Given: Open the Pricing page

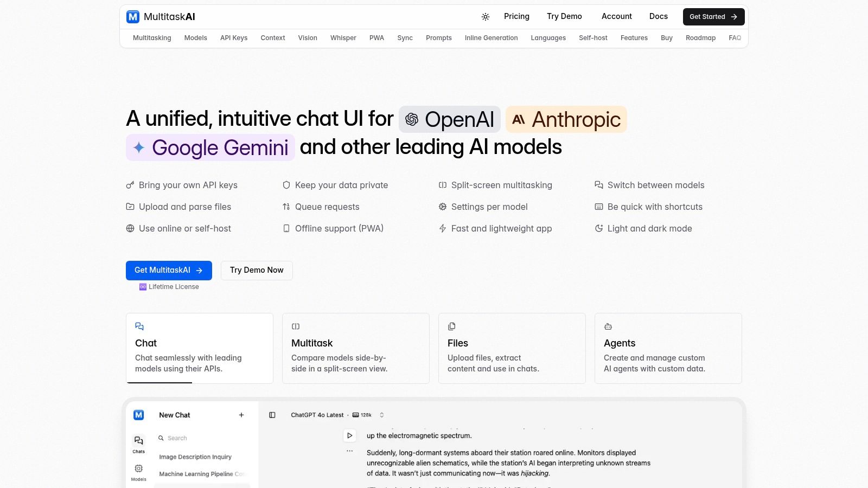Looking at the screenshot, I should 516,16.
